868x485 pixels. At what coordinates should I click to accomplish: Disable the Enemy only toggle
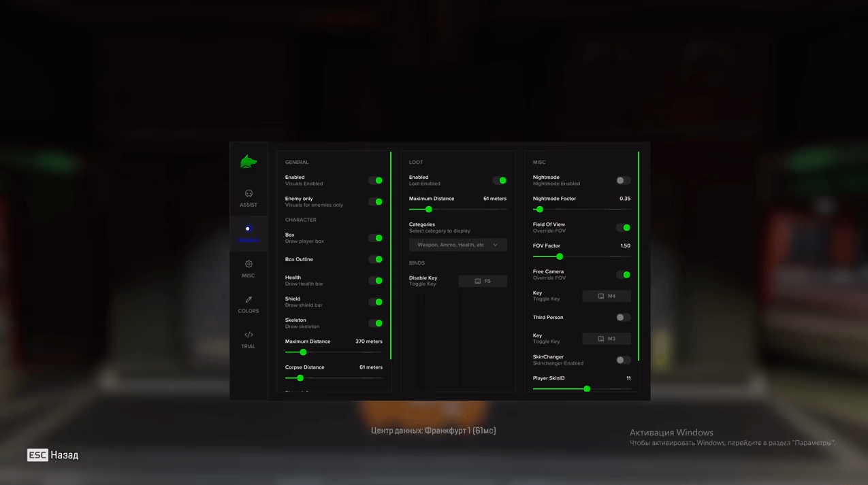pyautogui.click(x=376, y=202)
